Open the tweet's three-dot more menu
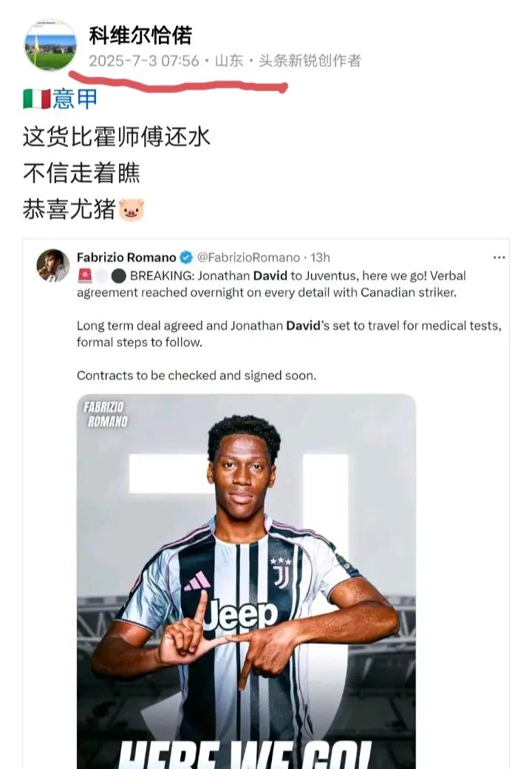 [x=499, y=257]
